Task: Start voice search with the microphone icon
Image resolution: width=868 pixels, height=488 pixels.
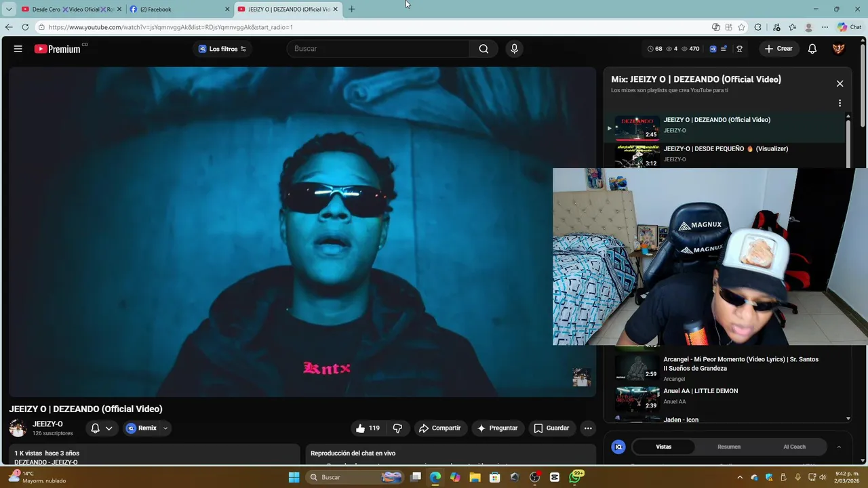Action: coord(514,49)
